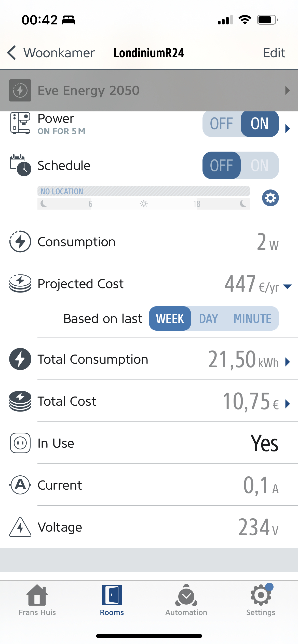Tap the Schedule calendar clock icon
The height and width of the screenshot is (644, 298).
point(20,165)
